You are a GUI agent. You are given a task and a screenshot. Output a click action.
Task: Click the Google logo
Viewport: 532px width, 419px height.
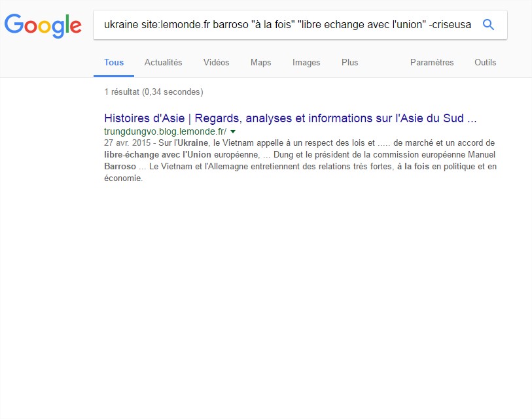[43, 25]
